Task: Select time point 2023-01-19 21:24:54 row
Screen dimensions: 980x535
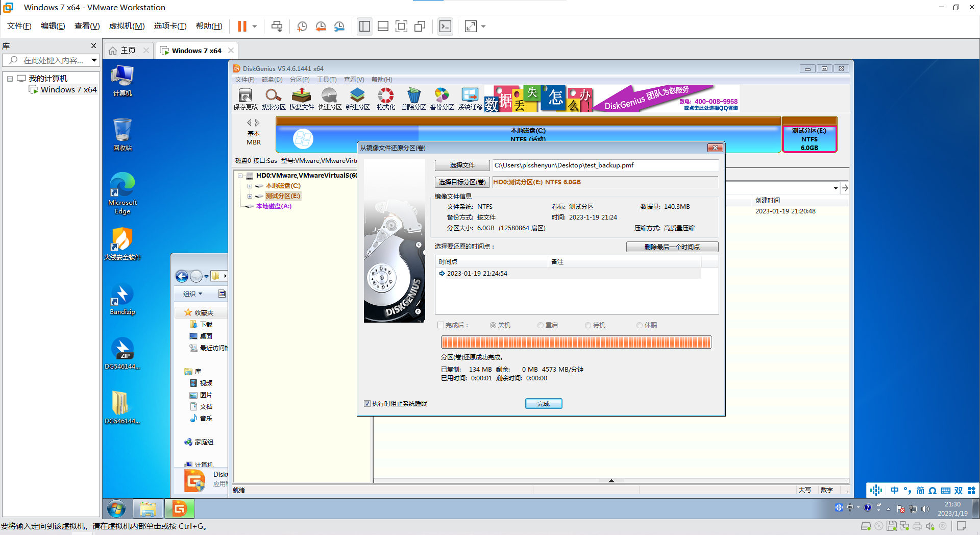Action: (568, 274)
